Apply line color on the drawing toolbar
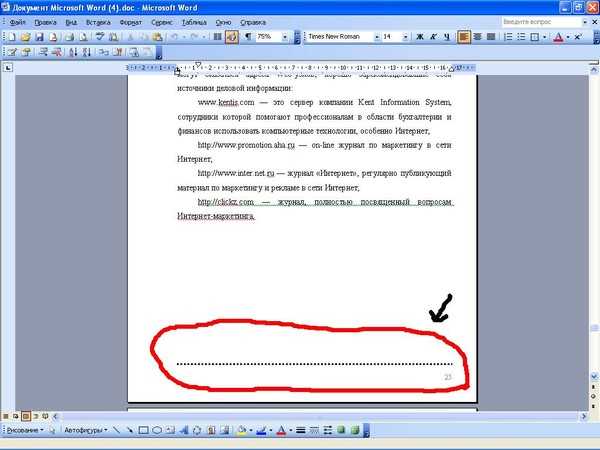The height and width of the screenshot is (450, 600). click(x=261, y=430)
